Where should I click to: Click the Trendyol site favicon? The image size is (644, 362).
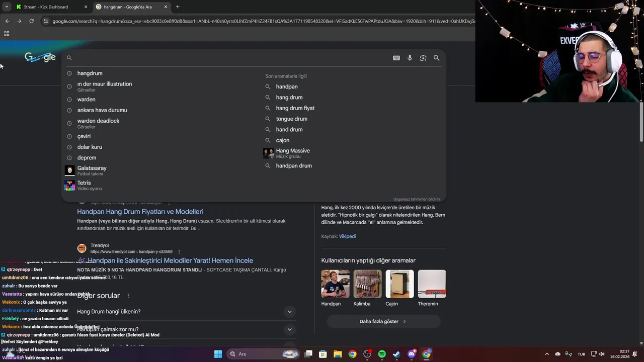[x=82, y=248]
